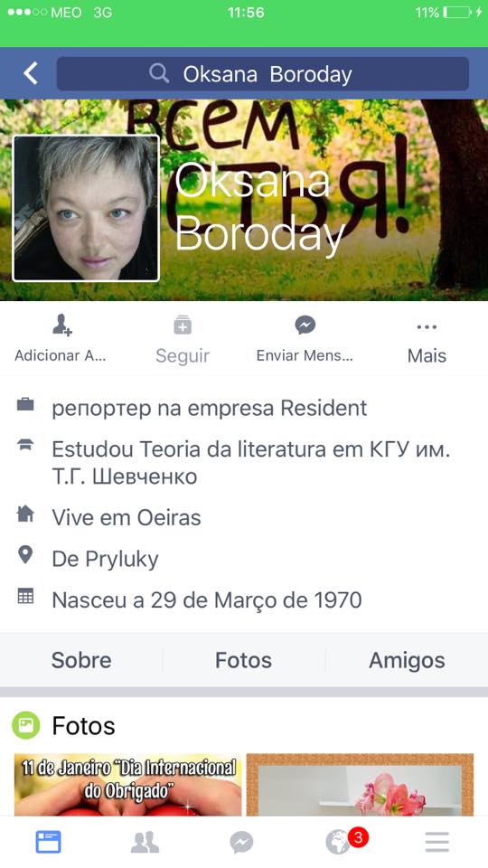Switch to the Fotos tab
This screenshot has height=868, width=488.
coord(243,660)
